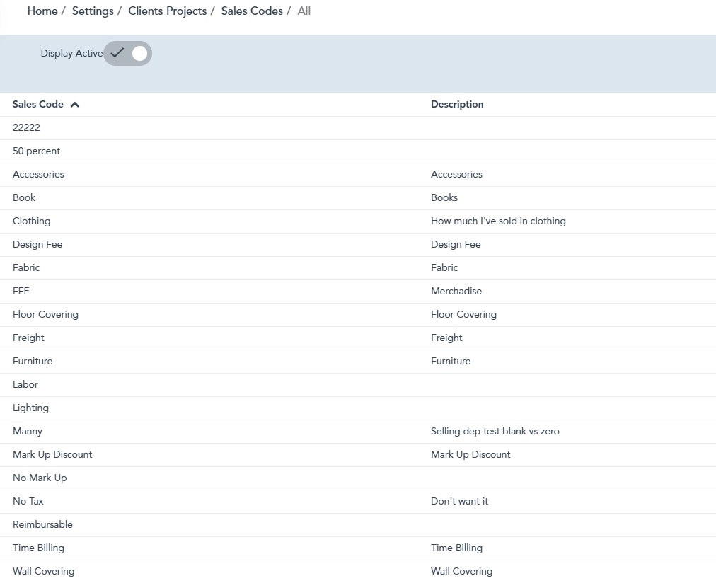Image resolution: width=716 pixels, height=588 pixels.
Task: Open the Manny sales code
Action: click(28, 431)
